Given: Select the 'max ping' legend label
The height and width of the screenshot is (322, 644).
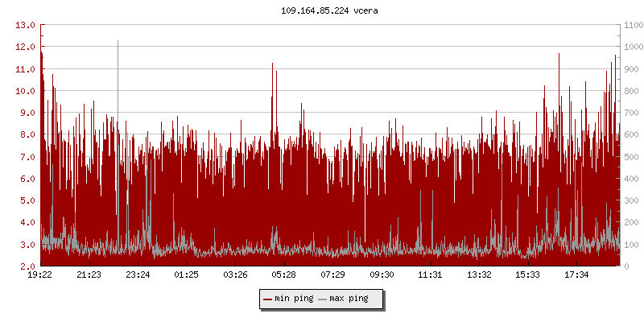Looking at the screenshot, I should coord(349,299).
